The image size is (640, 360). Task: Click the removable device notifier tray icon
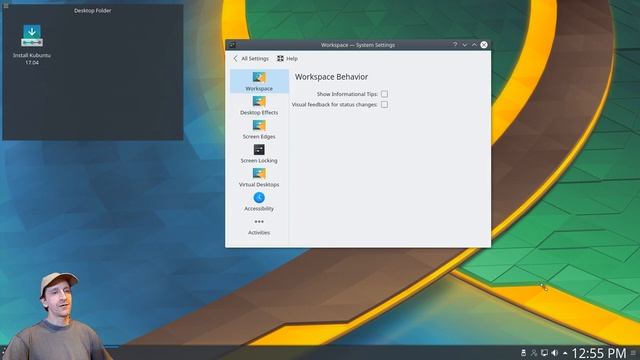tap(523, 353)
